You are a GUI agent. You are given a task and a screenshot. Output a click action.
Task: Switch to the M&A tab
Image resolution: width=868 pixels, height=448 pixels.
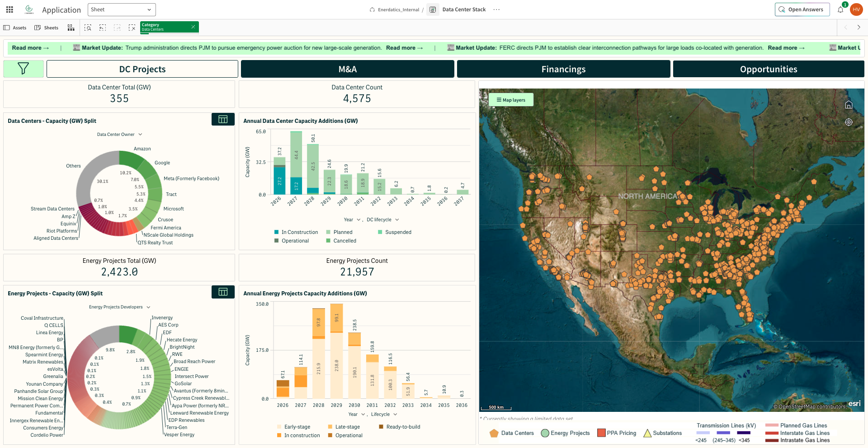tap(348, 69)
